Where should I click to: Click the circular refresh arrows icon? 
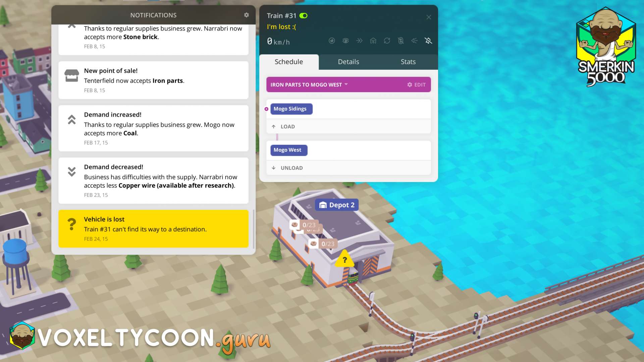[387, 41]
